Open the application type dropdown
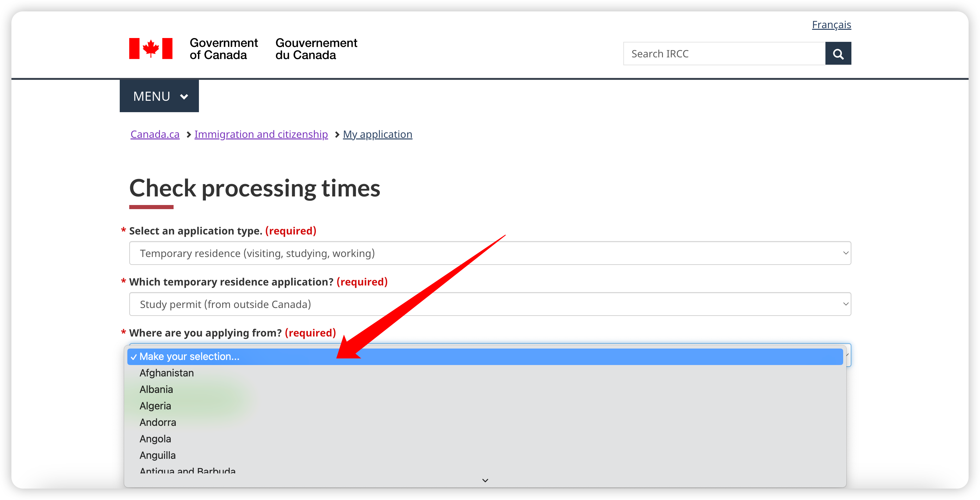 (490, 253)
